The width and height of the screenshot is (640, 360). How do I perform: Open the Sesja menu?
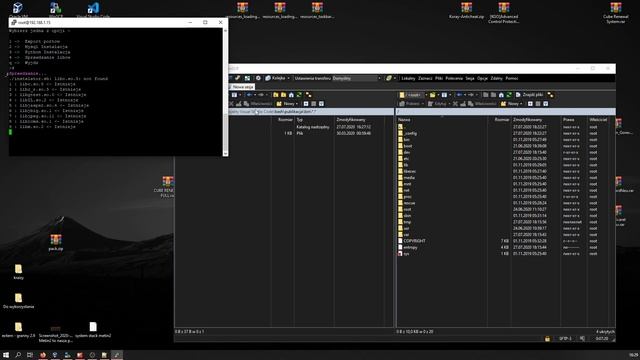click(470, 78)
